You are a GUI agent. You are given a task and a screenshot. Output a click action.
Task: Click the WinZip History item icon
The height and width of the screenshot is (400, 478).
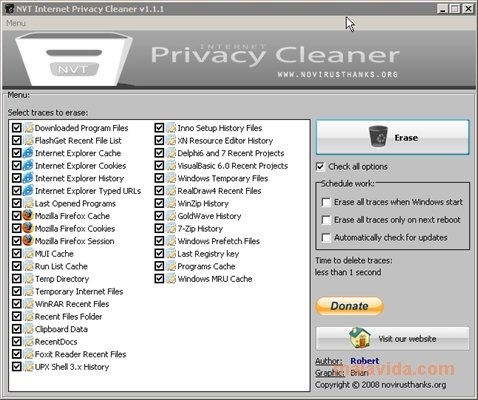(x=171, y=203)
